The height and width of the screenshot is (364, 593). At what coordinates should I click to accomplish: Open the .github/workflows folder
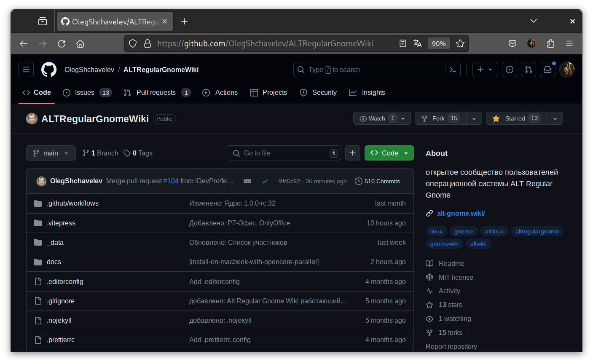72,203
